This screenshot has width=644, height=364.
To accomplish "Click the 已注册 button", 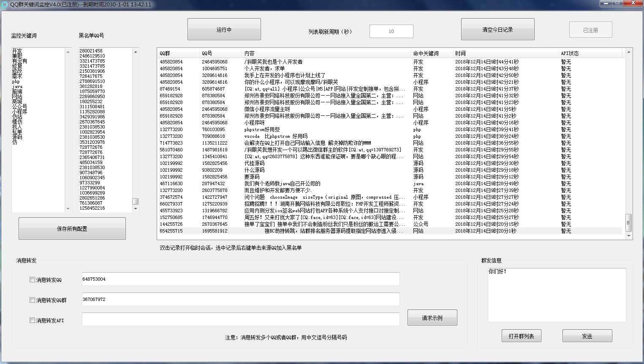I will (x=590, y=30).
